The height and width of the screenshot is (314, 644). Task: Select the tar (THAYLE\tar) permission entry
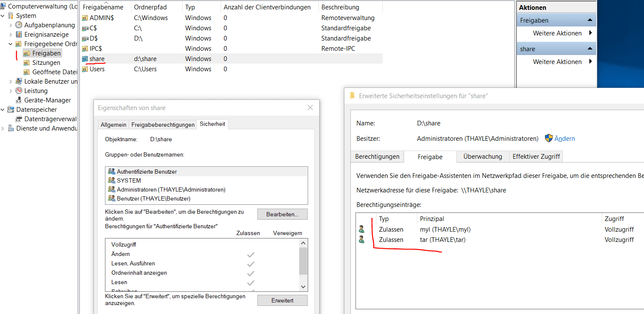[x=500, y=240]
